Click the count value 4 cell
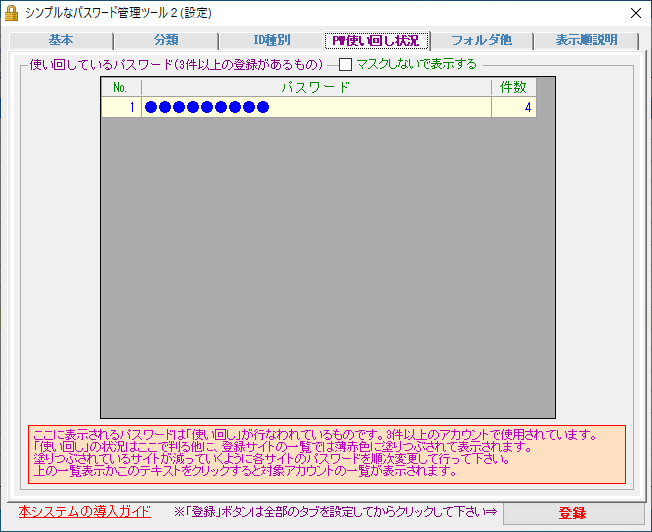This screenshot has width=652, height=532. point(514,107)
